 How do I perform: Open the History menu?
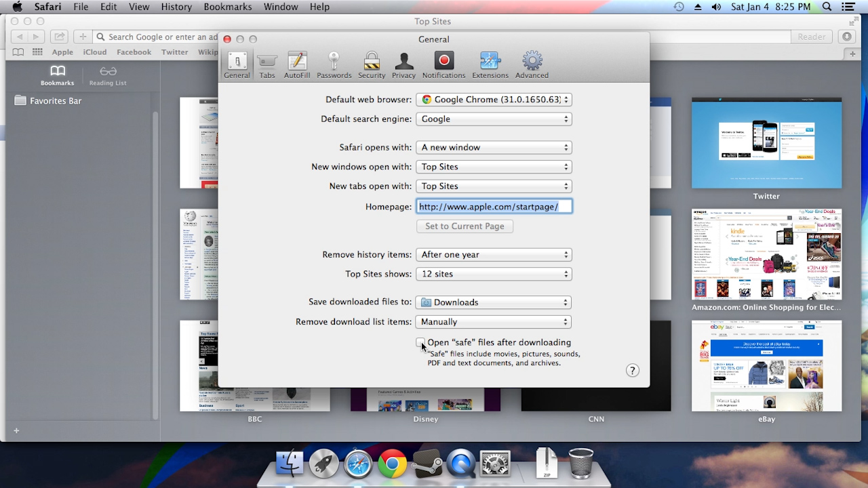(176, 7)
